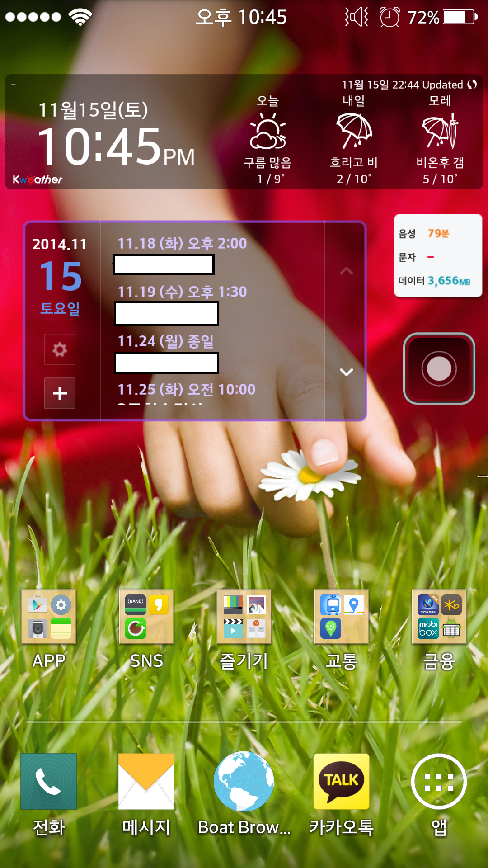This screenshot has height=868, width=488.
Task: Open the 메시지 messaging app
Action: pyautogui.click(x=146, y=781)
